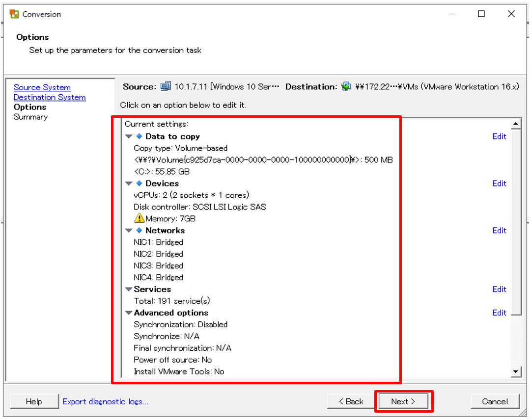Image resolution: width=531 pixels, height=420 pixels.
Task: Collapse the Advanced options section
Action: coord(129,313)
